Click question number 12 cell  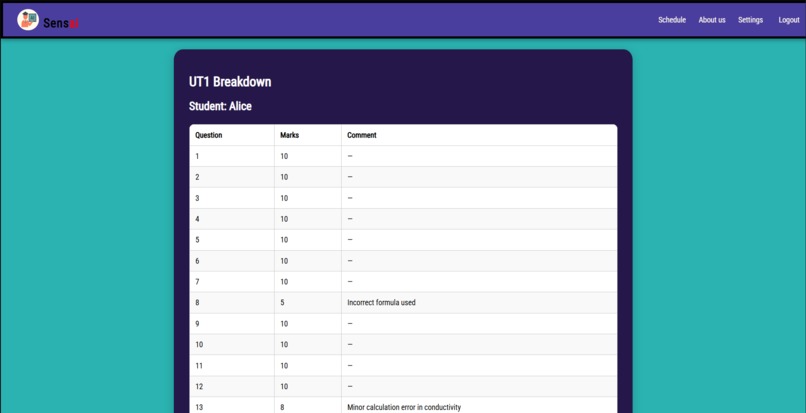pos(232,386)
